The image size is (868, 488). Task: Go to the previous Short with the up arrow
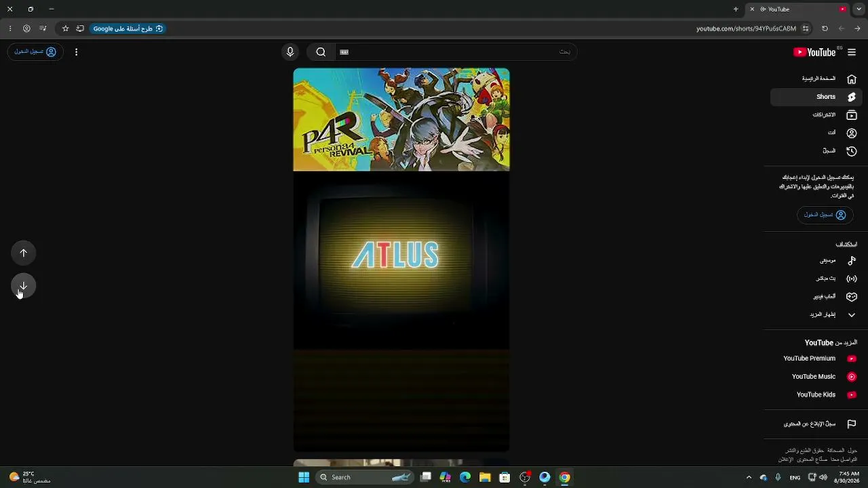click(24, 253)
